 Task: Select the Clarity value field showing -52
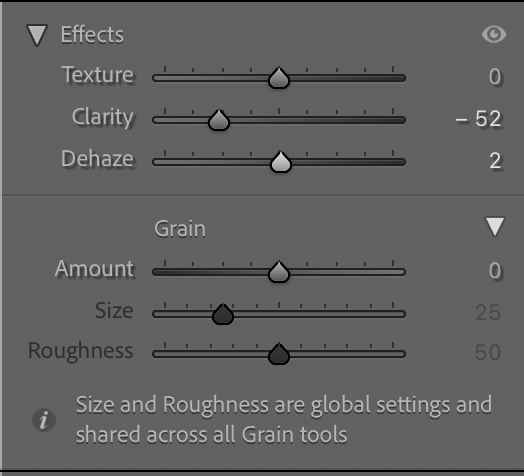pos(479,118)
